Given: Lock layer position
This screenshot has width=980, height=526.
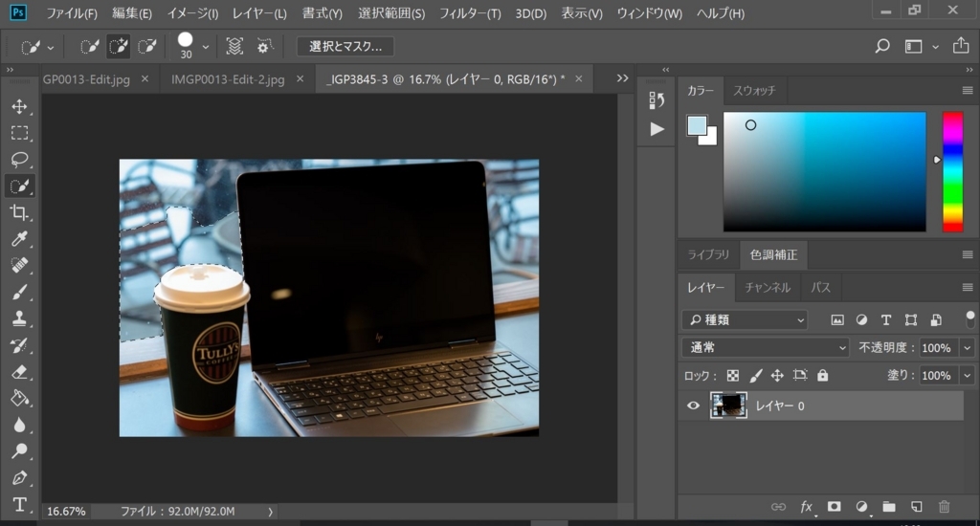Looking at the screenshot, I should click(777, 376).
